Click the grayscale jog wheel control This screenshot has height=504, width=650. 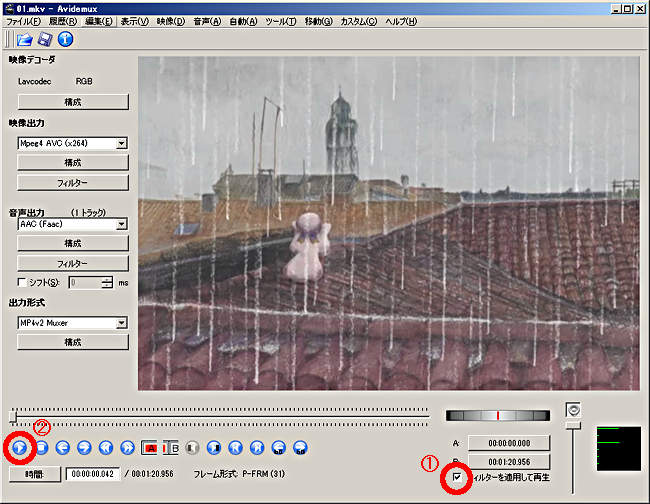coord(498,416)
